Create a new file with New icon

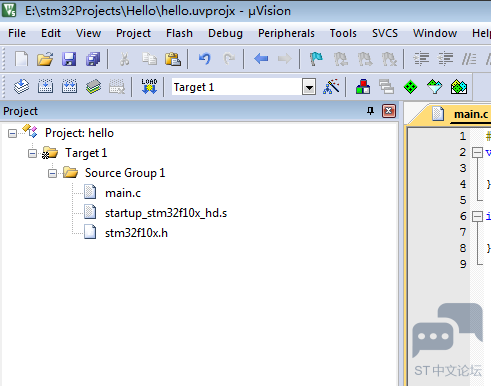pos(22,59)
